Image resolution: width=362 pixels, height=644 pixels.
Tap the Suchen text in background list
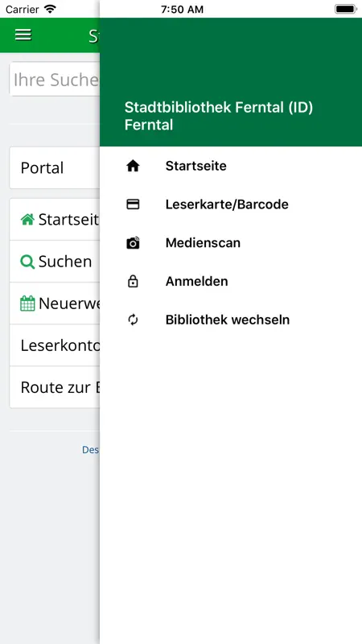[x=65, y=262]
